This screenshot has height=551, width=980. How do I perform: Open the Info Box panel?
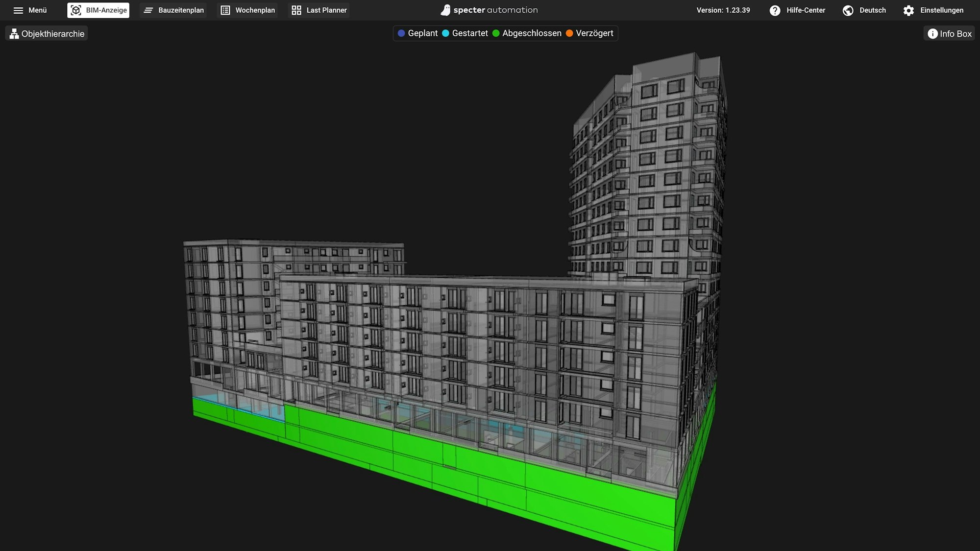coord(949,33)
